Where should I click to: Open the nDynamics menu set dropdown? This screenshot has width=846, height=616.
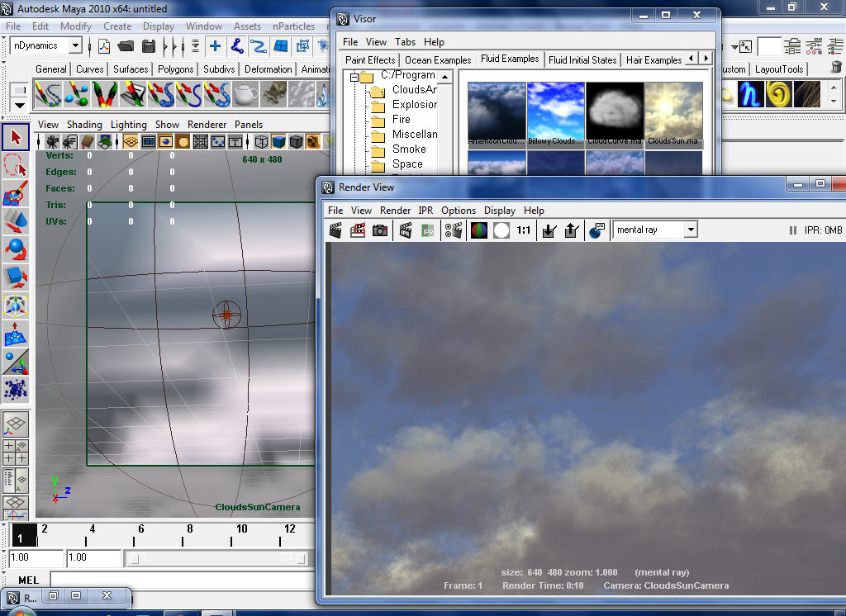point(75,46)
